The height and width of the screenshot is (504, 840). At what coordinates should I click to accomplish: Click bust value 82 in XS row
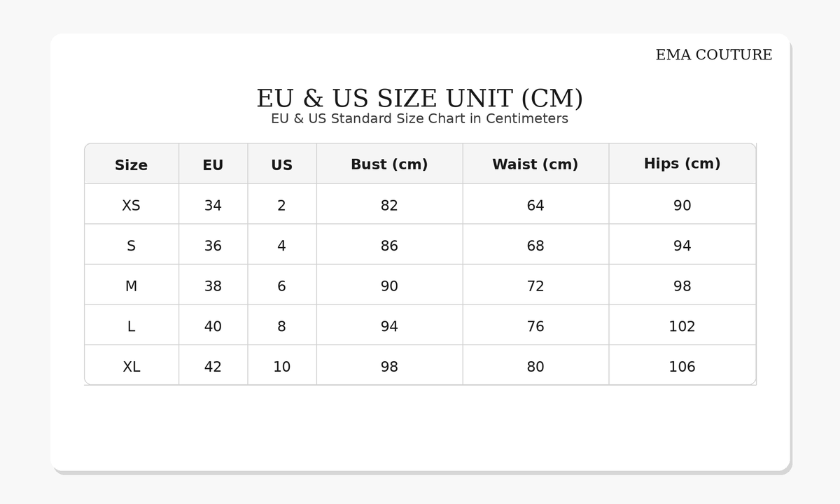(389, 206)
